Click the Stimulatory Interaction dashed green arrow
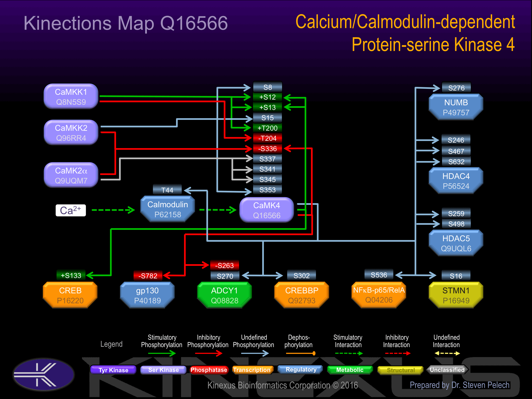 pos(349,353)
